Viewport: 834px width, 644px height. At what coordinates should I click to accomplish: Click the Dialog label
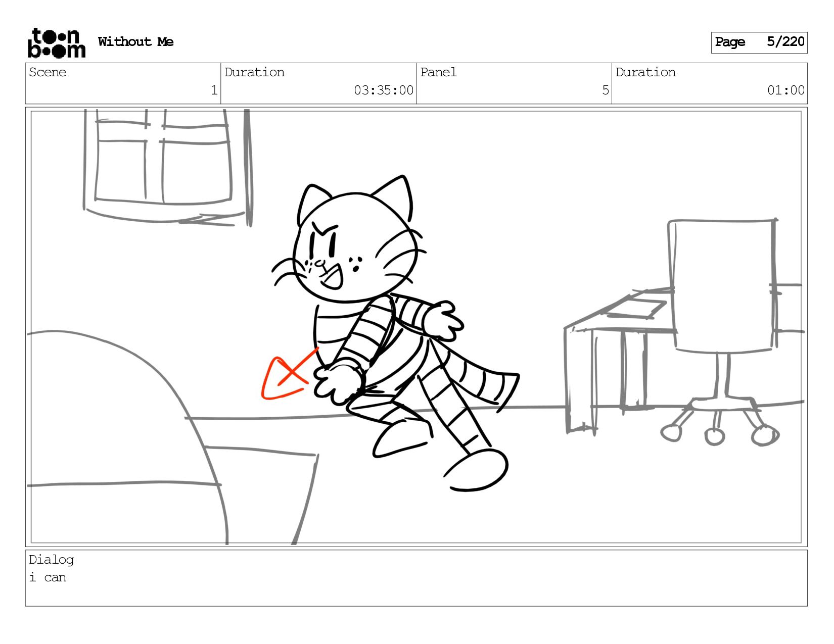click(51, 560)
